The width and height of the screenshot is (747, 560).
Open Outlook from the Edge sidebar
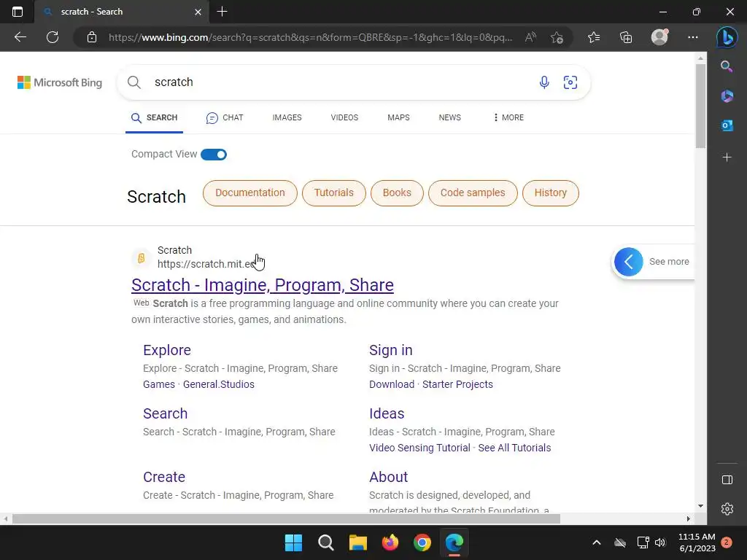[727, 125]
